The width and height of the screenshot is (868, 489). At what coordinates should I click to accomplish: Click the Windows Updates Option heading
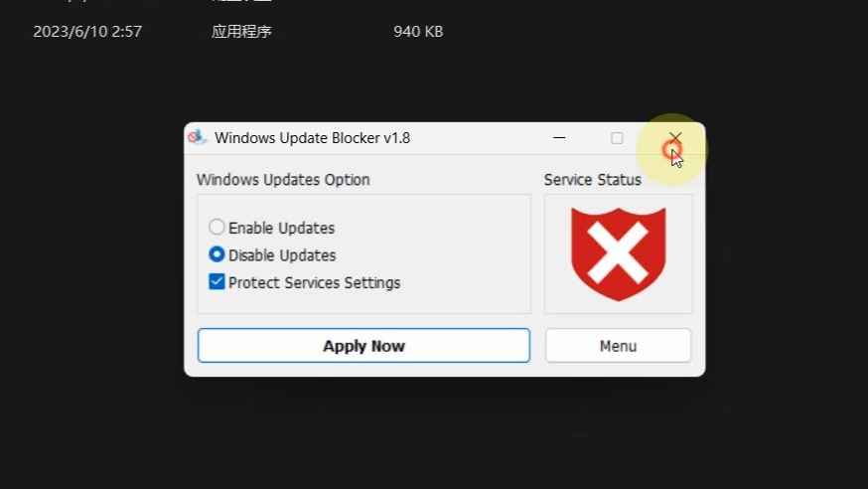tap(283, 180)
